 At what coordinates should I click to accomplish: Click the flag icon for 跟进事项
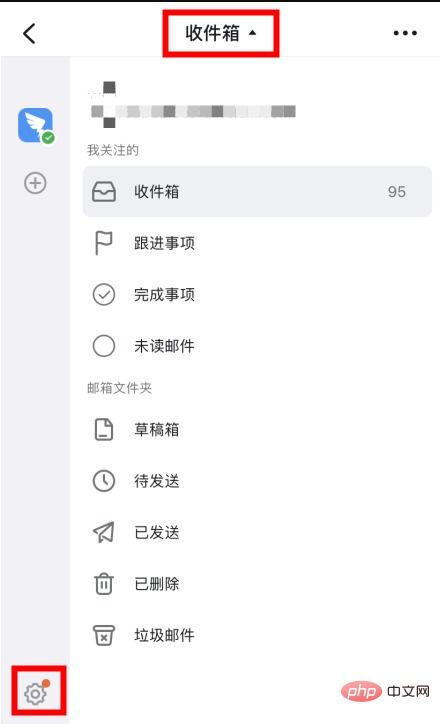[103, 243]
